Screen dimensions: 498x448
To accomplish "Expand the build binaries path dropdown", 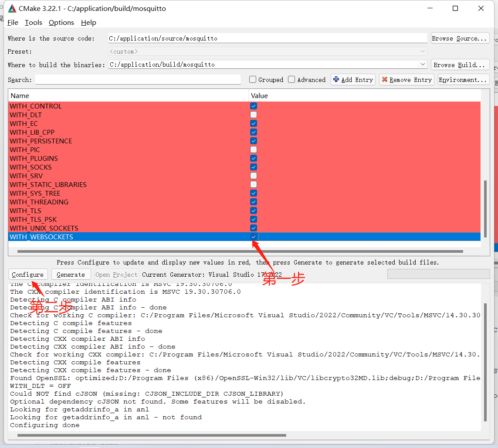I will tap(423, 64).
